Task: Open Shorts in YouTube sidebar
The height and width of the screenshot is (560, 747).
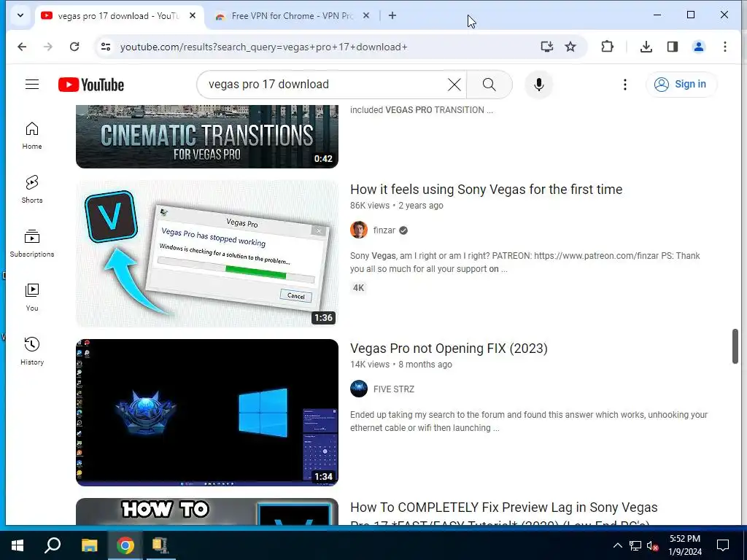Action: (x=32, y=189)
